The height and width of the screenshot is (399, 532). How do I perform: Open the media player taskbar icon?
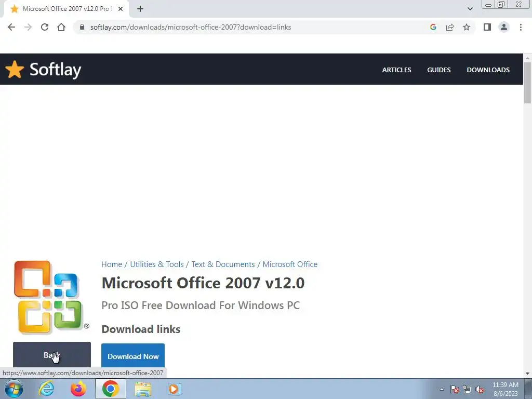click(175, 389)
